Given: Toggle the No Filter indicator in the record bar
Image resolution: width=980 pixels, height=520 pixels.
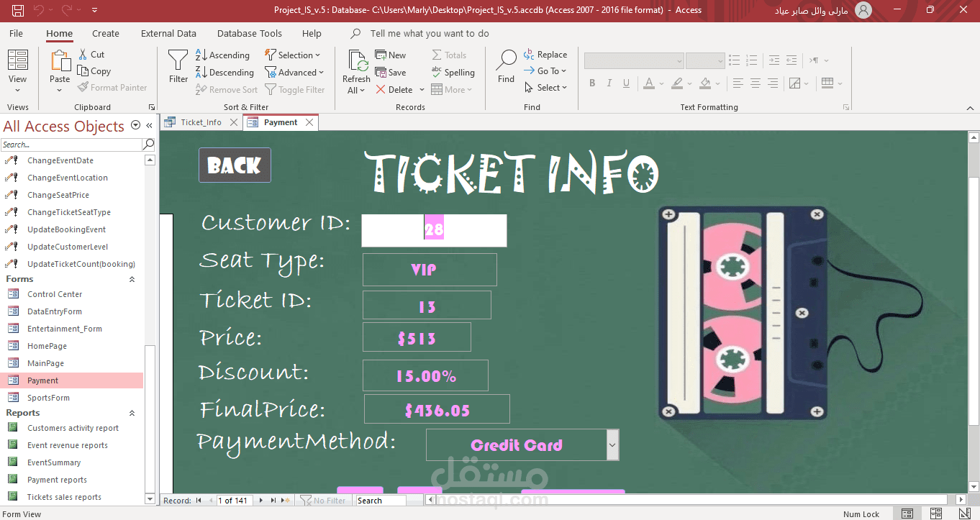Looking at the screenshot, I should pos(323,500).
